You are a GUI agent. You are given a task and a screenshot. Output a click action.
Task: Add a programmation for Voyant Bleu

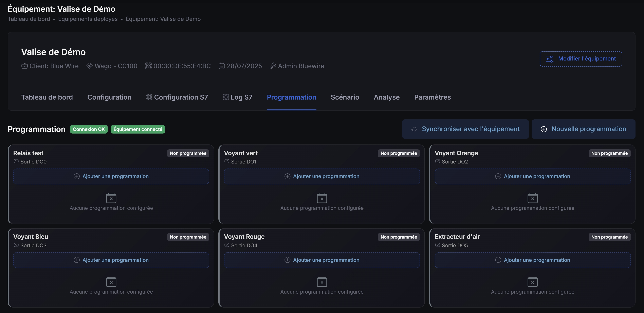[x=111, y=260]
